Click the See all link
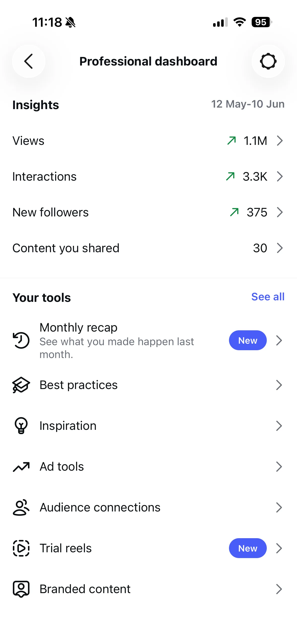Viewport: 297px width, 644px height. click(x=268, y=297)
